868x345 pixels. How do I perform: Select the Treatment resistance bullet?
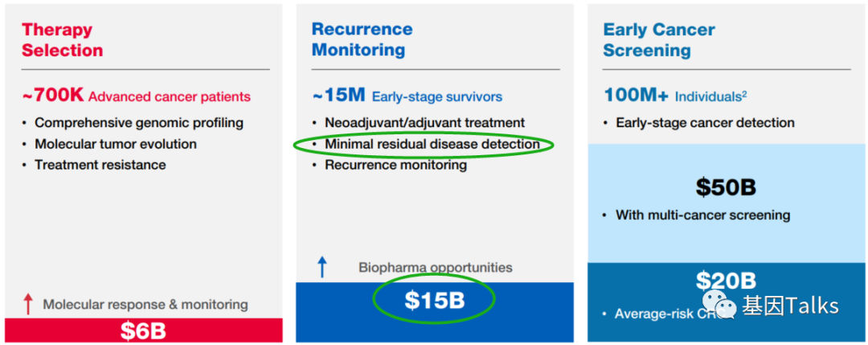100,165
